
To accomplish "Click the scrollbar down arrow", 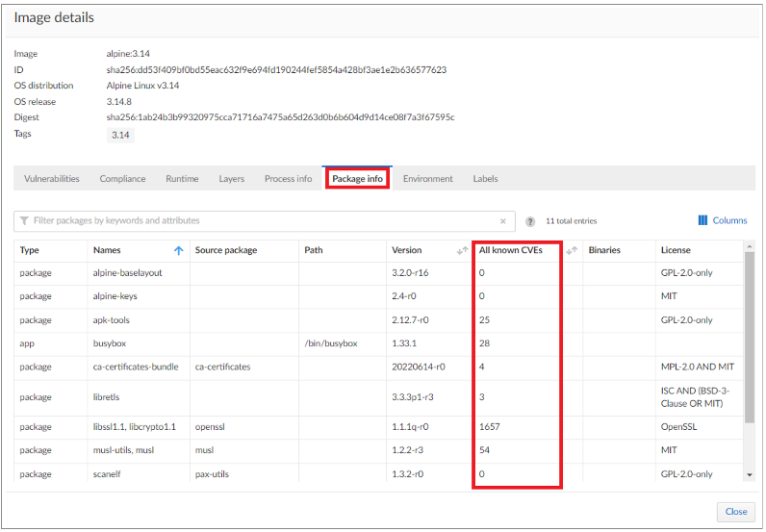I will tap(750, 475).
